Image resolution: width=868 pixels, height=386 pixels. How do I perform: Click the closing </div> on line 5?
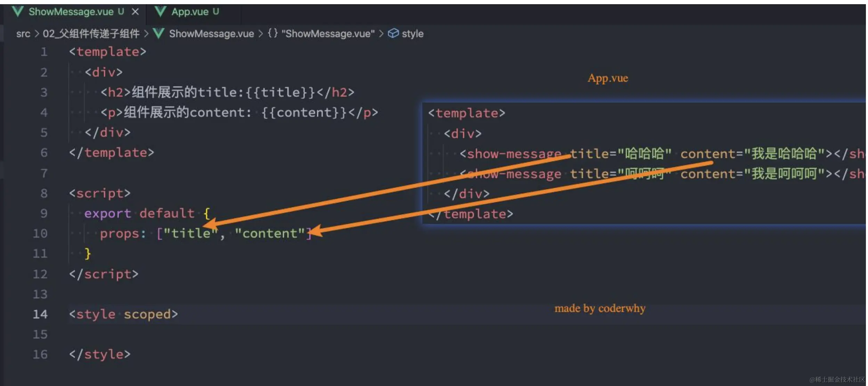tap(107, 133)
